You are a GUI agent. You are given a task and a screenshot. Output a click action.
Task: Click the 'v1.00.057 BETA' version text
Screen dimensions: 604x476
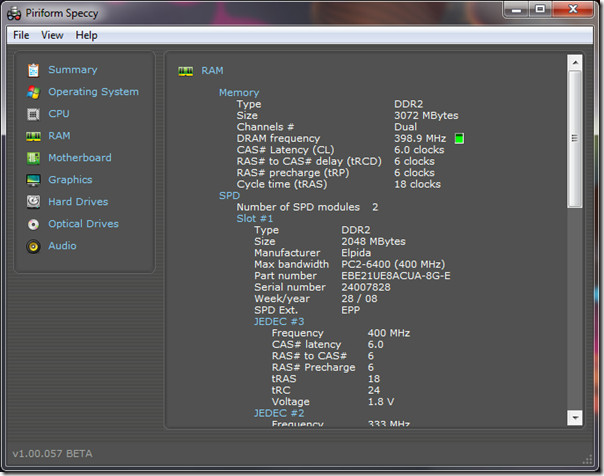click(x=52, y=454)
